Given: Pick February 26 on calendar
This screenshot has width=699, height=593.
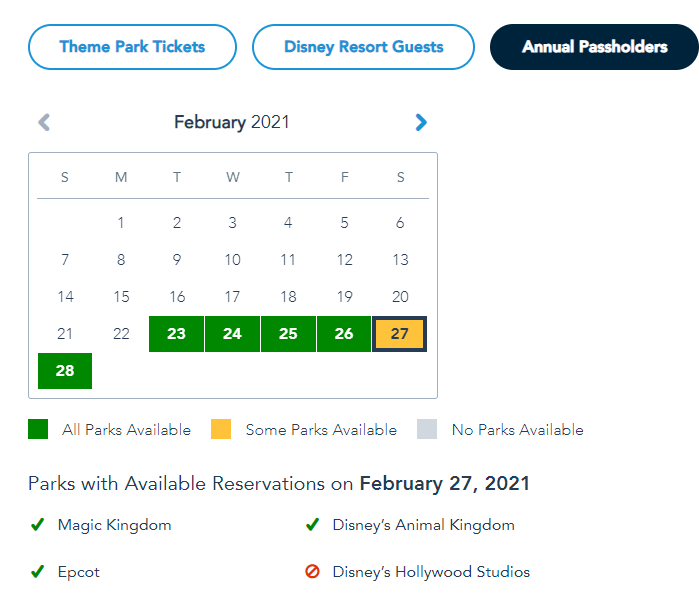Looking at the screenshot, I should click(344, 334).
